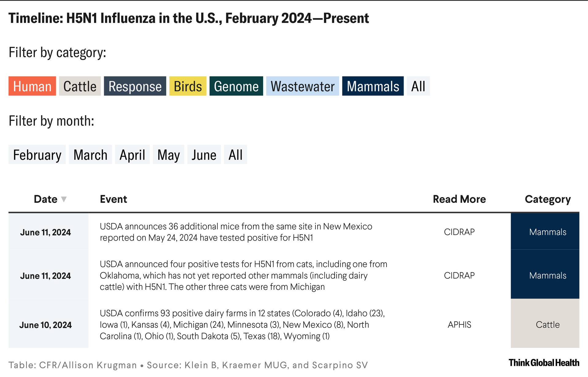
Task: Select the Mammals filter button
Action: pos(373,86)
